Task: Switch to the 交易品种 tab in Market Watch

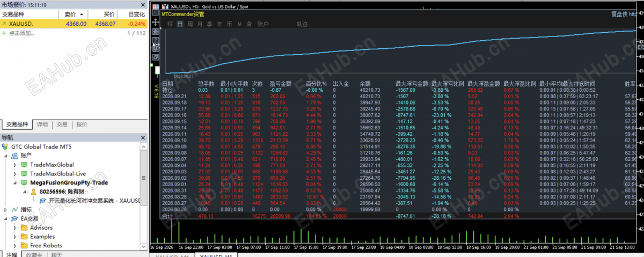Action: 17,124
